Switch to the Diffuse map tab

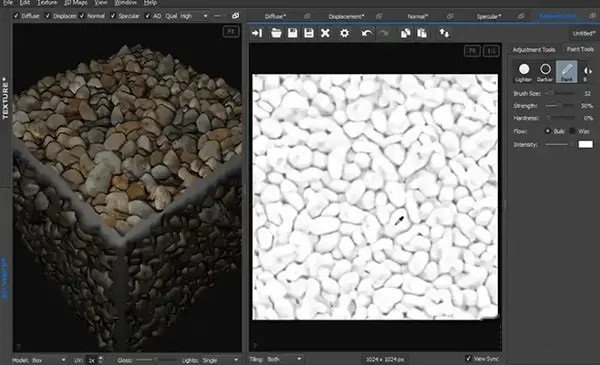point(275,16)
